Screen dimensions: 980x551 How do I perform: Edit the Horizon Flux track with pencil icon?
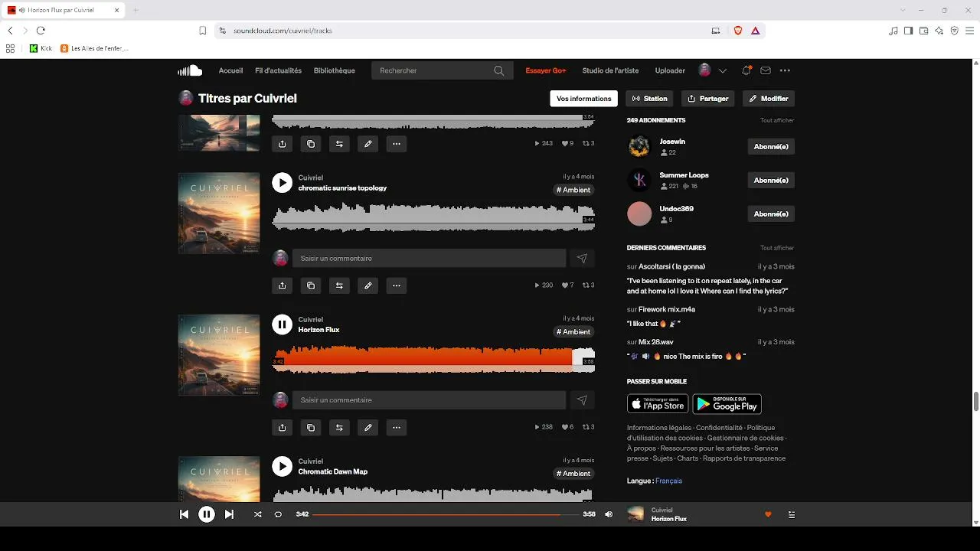click(368, 427)
